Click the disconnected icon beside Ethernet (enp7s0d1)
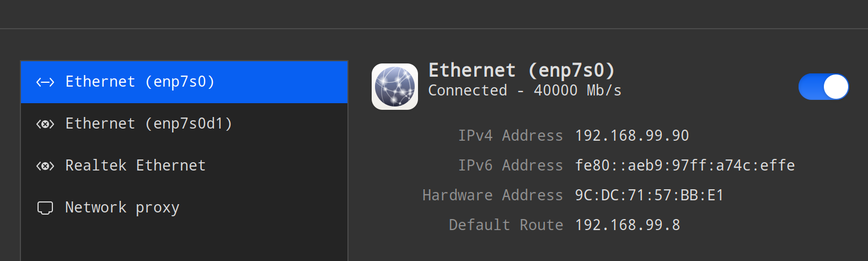This screenshot has width=868, height=261. [x=45, y=124]
